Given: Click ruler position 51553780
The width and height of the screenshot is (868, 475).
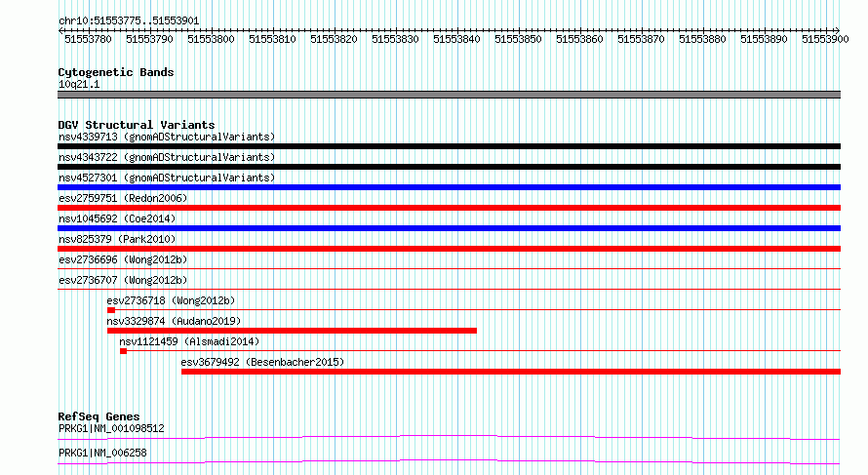Looking at the screenshot, I should tap(88, 39).
